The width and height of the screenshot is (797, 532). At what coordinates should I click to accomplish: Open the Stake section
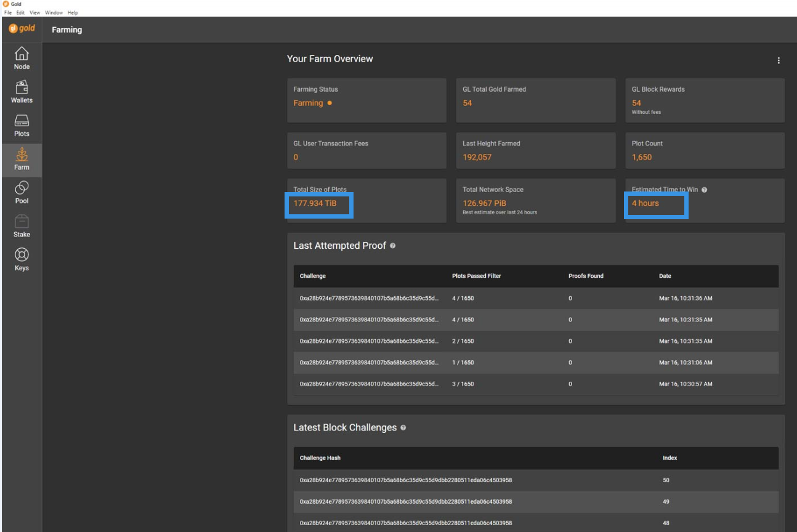click(22, 226)
